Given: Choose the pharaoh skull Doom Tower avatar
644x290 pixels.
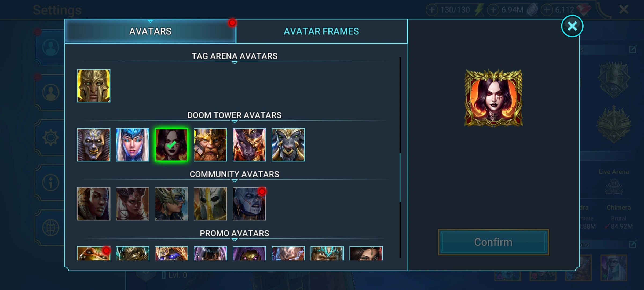Looking at the screenshot, I should (x=94, y=145).
